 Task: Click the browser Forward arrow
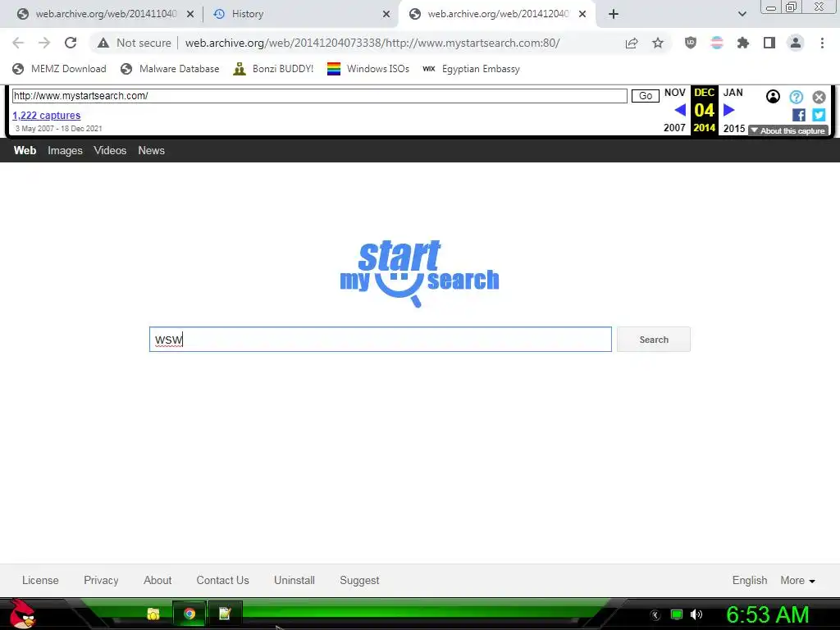tap(44, 43)
